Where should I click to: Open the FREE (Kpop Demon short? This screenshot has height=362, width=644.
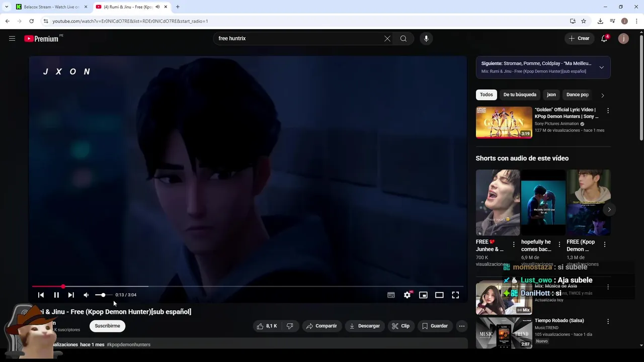coord(589,203)
